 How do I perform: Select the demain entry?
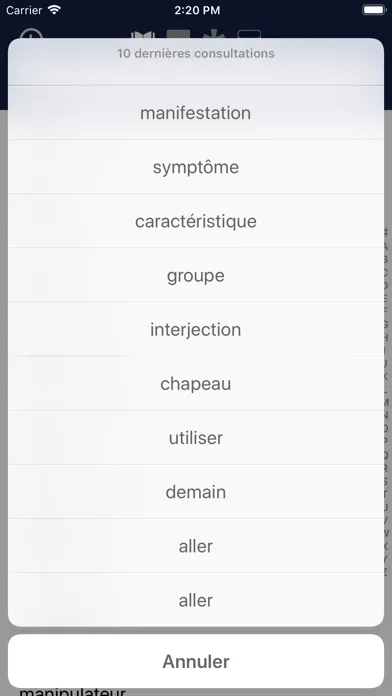pyautogui.click(x=196, y=492)
